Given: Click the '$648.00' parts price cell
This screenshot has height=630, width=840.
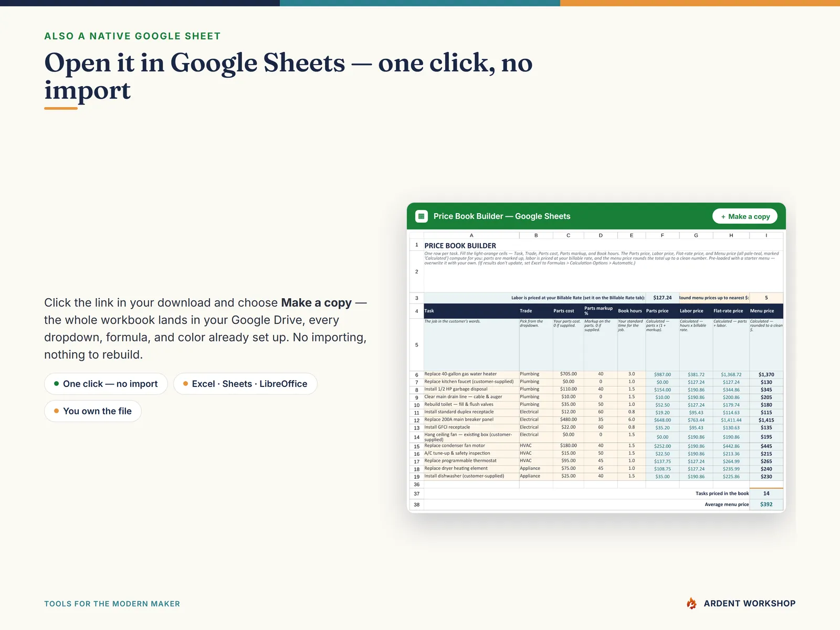Looking at the screenshot, I should tap(663, 419).
